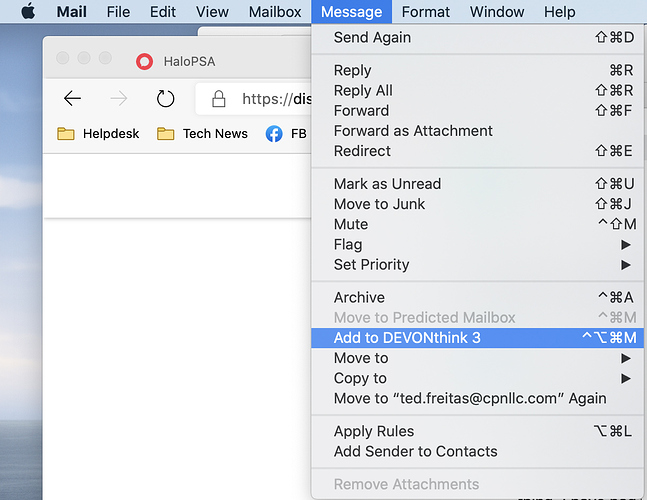Reload the HaloPSA page

[x=165, y=99]
